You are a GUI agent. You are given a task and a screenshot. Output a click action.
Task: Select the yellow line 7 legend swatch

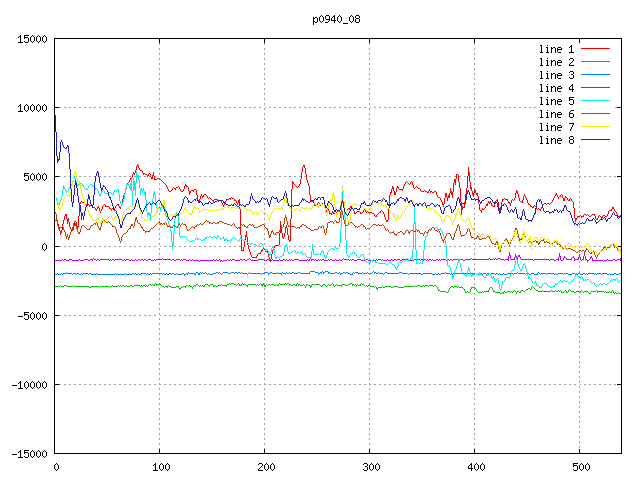(x=596, y=127)
